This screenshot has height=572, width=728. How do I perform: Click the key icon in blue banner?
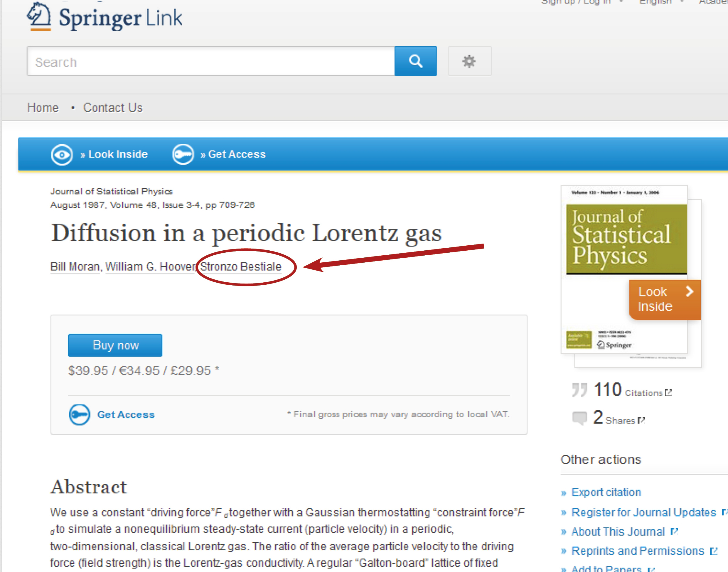coord(183,154)
